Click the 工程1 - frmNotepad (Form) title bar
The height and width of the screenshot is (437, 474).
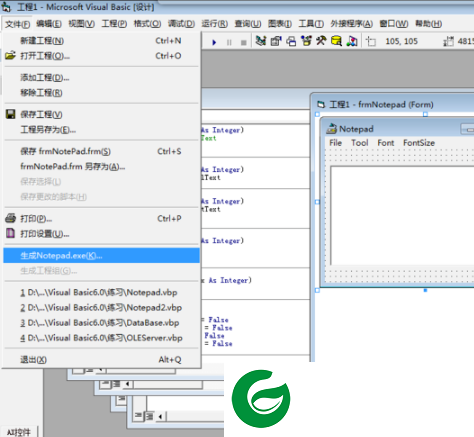[393, 105]
